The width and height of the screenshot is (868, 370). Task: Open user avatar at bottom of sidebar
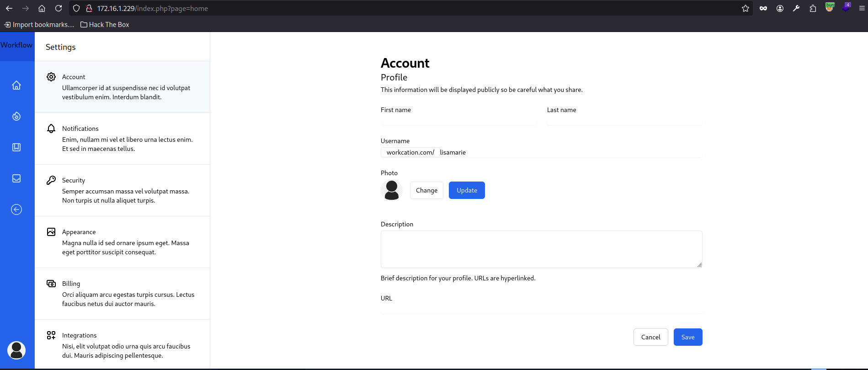click(x=16, y=350)
